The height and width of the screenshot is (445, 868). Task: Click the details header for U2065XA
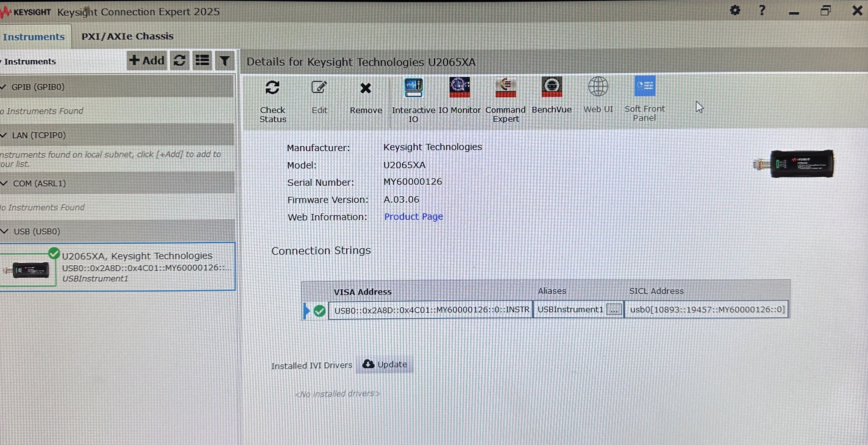coord(361,62)
